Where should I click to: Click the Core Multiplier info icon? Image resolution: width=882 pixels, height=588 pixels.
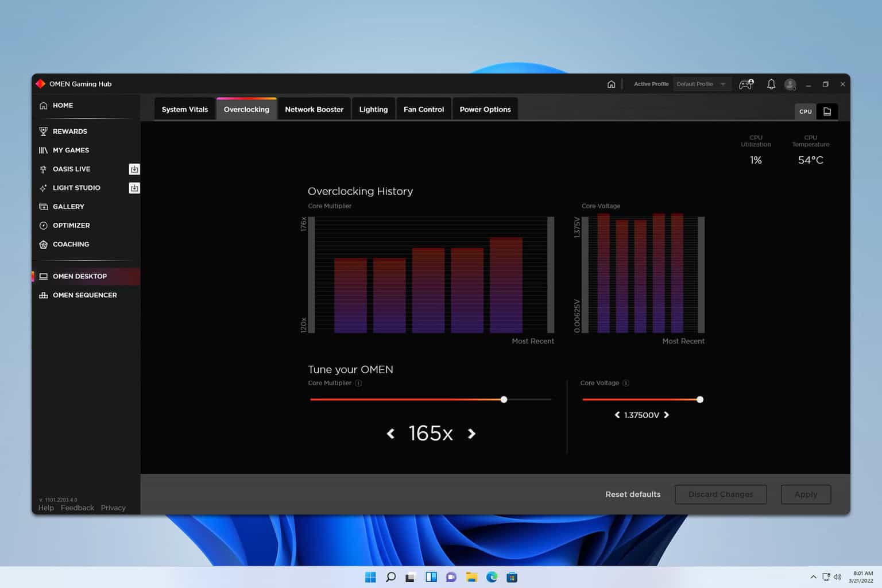(x=358, y=383)
